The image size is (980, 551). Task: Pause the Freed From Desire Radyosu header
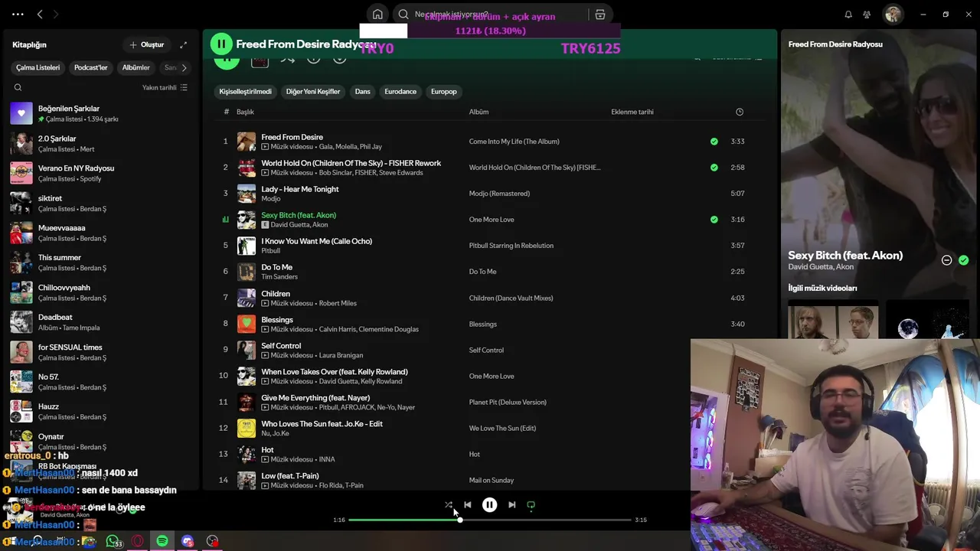tap(221, 44)
